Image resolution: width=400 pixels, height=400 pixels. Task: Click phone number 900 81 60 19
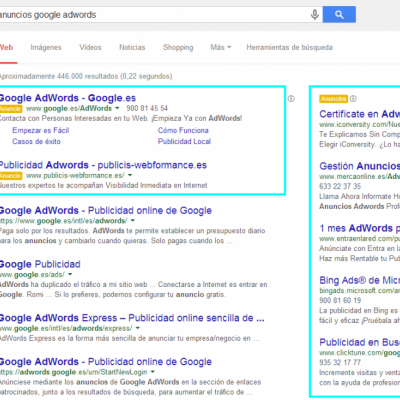pos(340,300)
